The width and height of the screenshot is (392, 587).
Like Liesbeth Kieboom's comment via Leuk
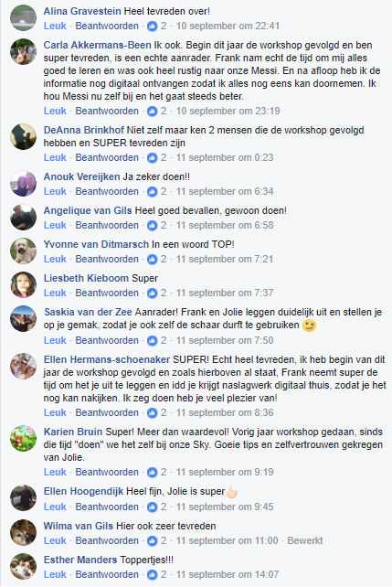pyautogui.click(x=55, y=293)
